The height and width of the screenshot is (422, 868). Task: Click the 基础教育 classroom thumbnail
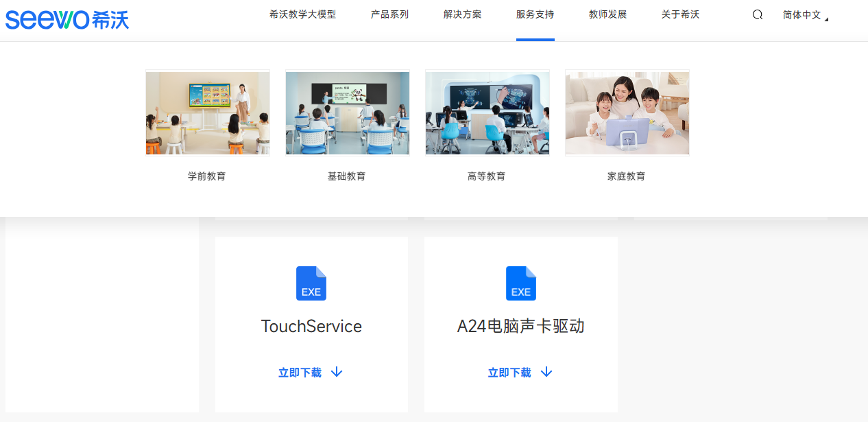347,113
